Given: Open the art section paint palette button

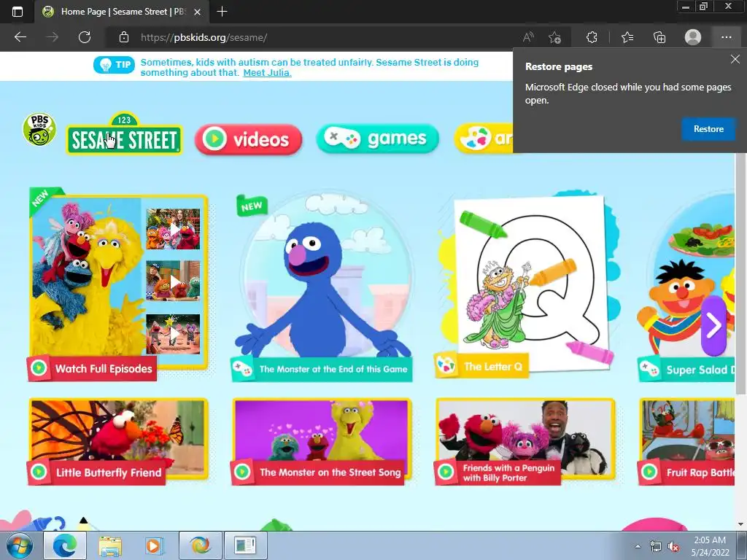Looking at the screenshot, I should tap(484, 139).
